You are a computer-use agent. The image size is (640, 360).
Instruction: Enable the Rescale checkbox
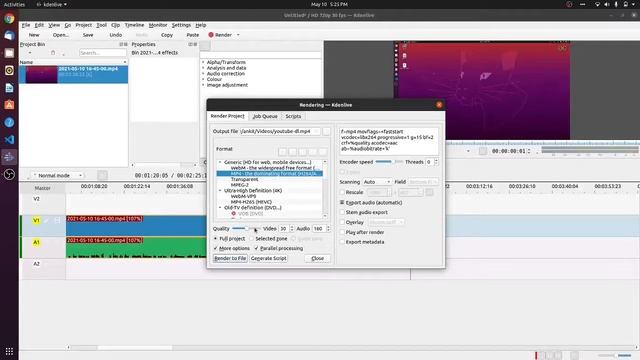click(342, 192)
